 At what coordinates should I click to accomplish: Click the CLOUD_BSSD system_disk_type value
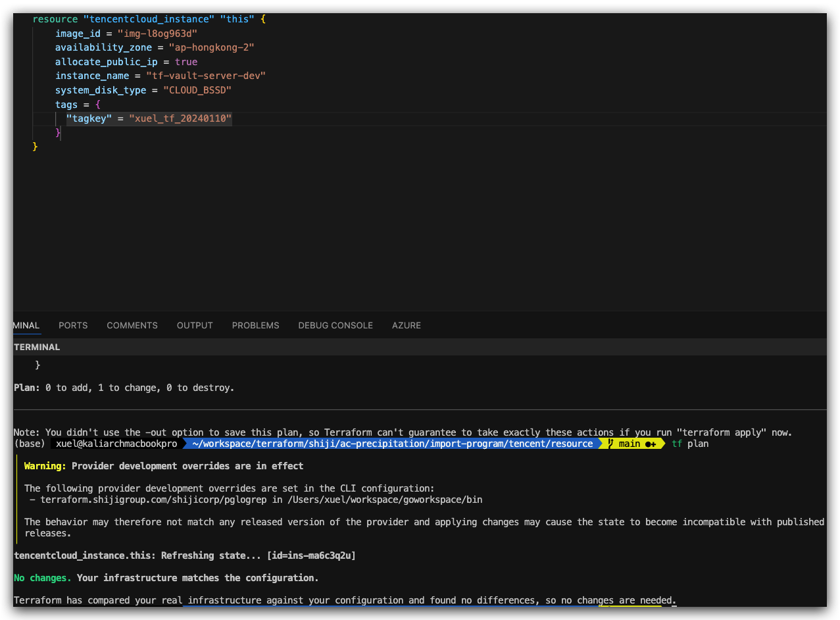pyautogui.click(x=197, y=90)
